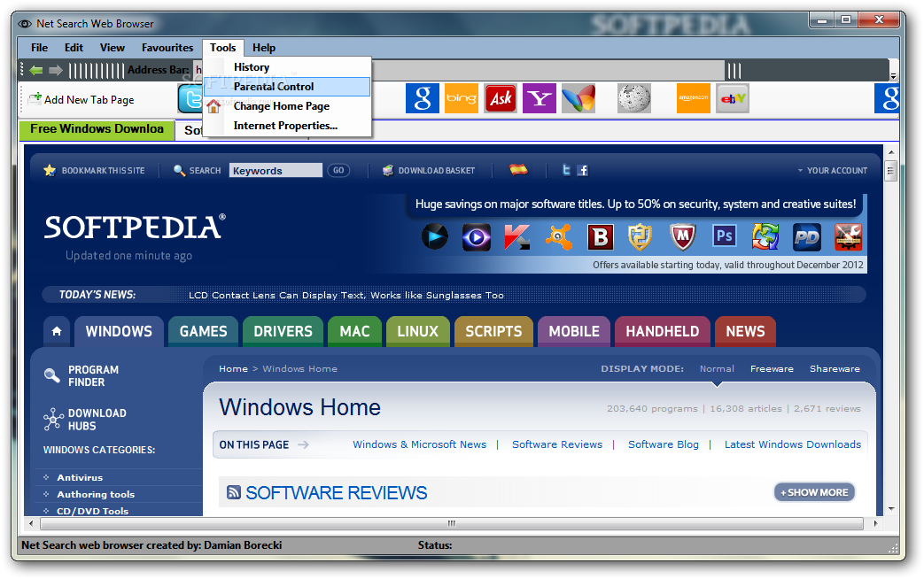Click the Bitdefender B software icon
The image size is (924, 579).
click(601, 236)
